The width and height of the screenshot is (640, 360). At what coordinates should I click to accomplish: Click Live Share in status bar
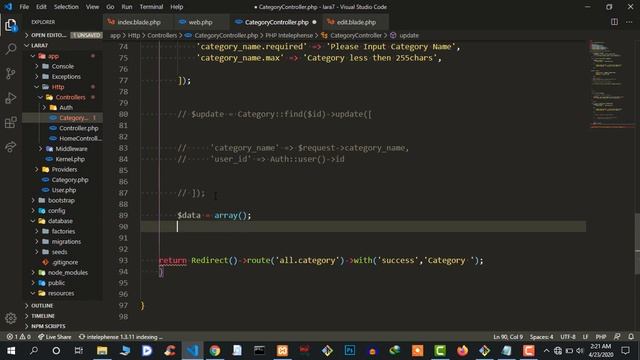(x=55, y=337)
